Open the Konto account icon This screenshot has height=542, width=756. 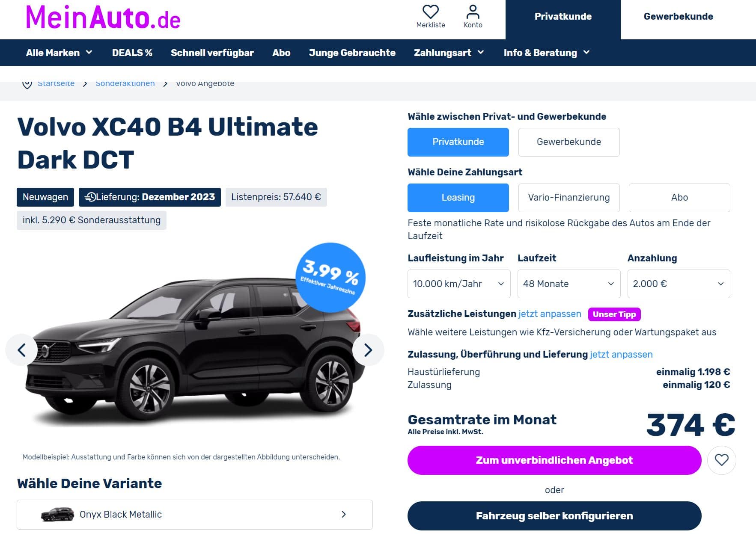tap(473, 12)
